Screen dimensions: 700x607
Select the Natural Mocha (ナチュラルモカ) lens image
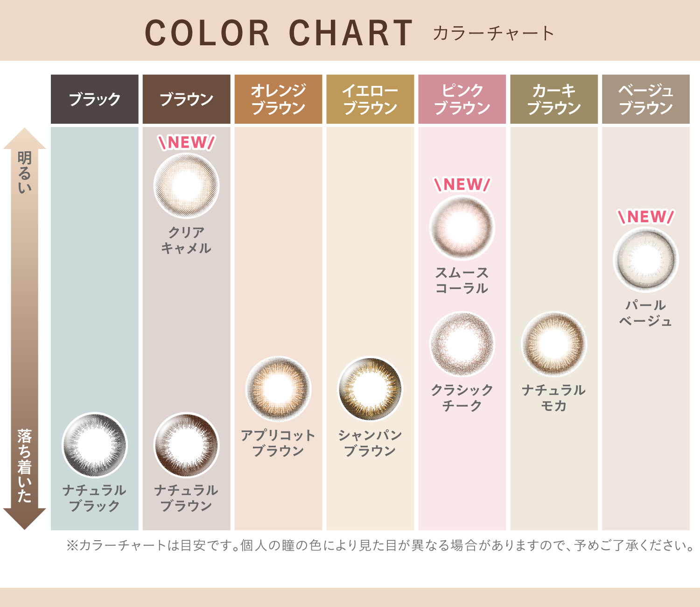pos(554,344)
